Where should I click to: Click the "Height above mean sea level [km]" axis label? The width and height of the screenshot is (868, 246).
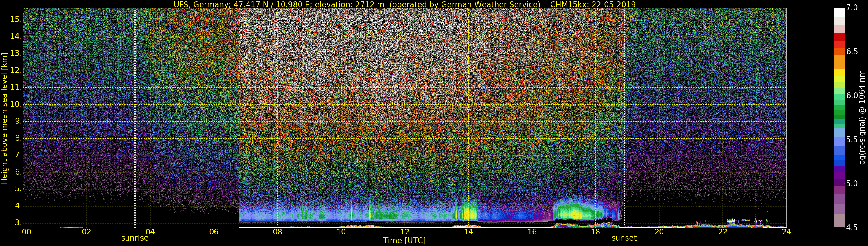tap(4, 118)
